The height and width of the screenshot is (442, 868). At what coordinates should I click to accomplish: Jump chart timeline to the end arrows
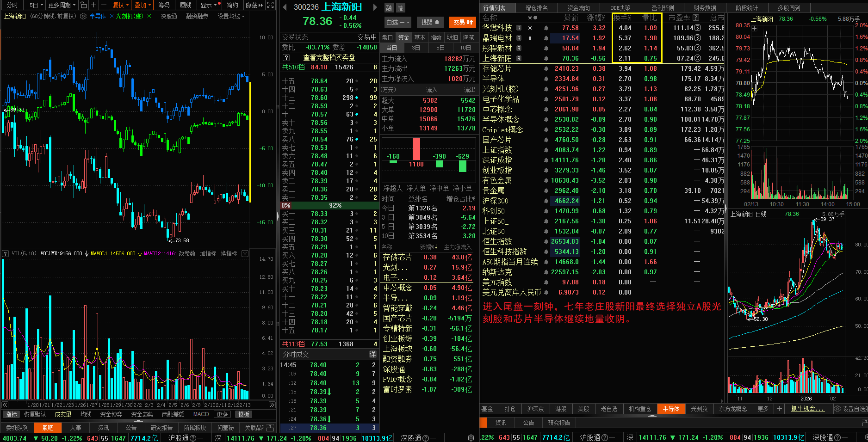click(272, 405)
